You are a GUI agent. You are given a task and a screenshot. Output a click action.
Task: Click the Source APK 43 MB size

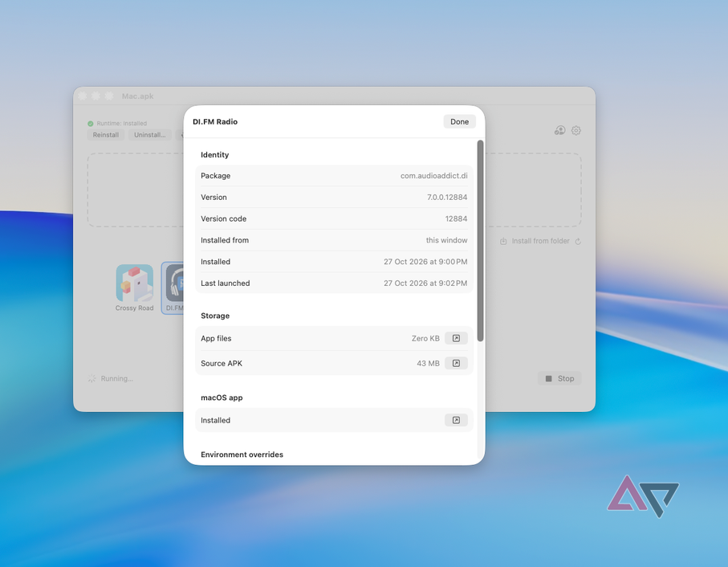tap(428, 363)
